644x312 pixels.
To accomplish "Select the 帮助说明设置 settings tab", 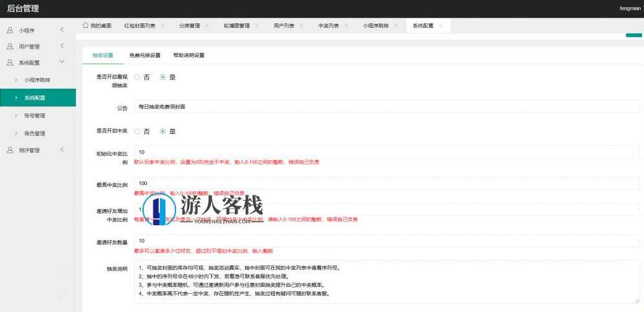I will click(189, 56).
